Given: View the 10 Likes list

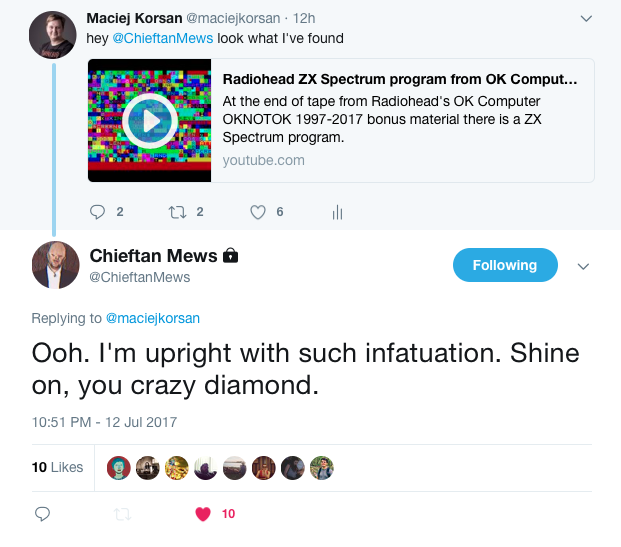Looking at the screenshot, I should [x=57, y=467].
